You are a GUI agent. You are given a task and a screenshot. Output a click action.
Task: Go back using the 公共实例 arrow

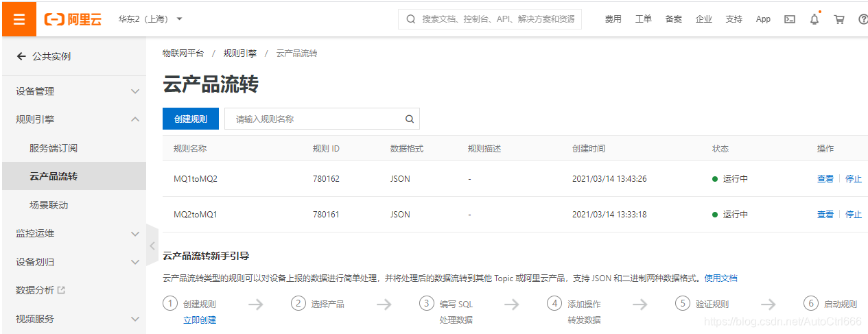click(21, 56)
